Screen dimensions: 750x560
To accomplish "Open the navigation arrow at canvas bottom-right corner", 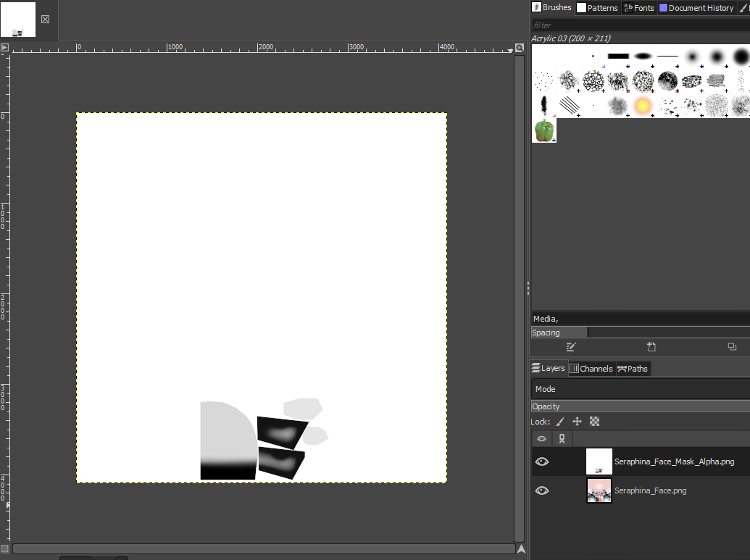I will tap(520, 549).
